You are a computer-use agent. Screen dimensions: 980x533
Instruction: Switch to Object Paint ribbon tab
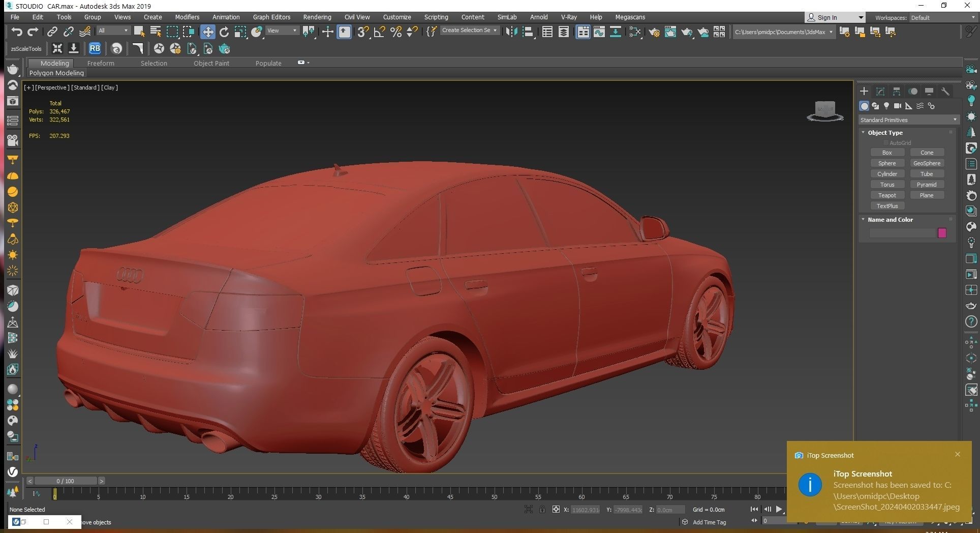pos(211,63)
